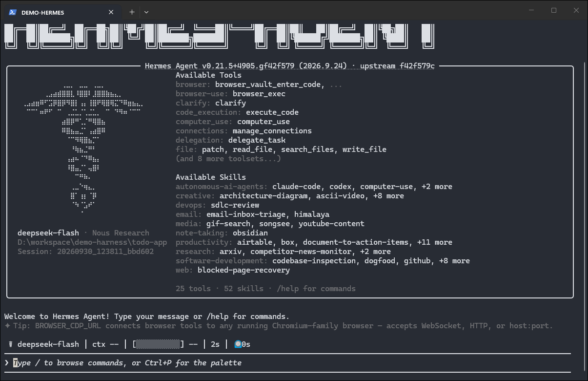Close the DEMO-HERMES tab
The image size is (588, 381).
pos(111,12)
